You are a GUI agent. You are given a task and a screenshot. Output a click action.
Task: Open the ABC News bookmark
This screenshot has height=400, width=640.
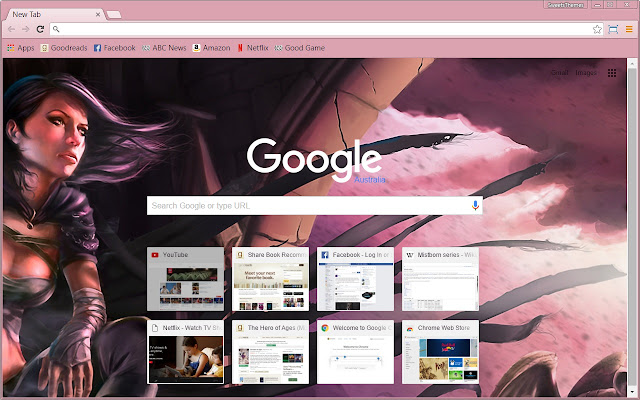(164, 48)
